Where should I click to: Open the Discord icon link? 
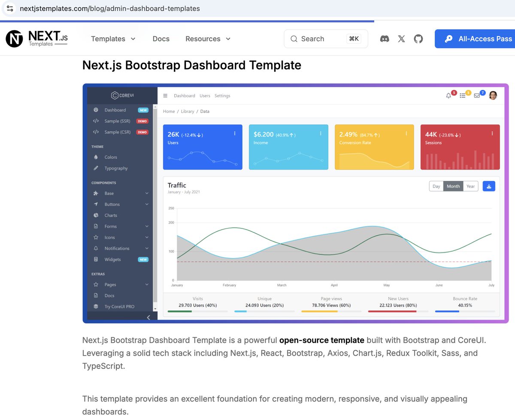385,39
